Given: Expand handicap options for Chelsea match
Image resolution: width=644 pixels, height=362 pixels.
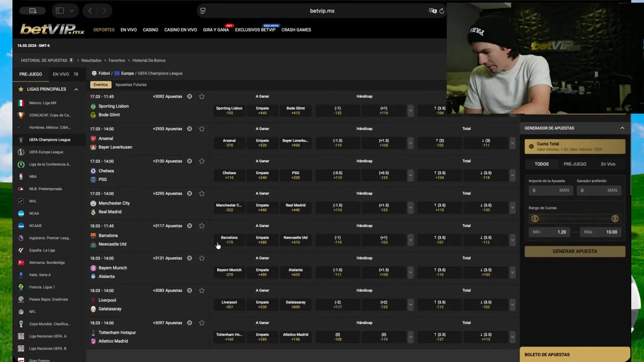Looking at the screenshot, I should point(410,175).
